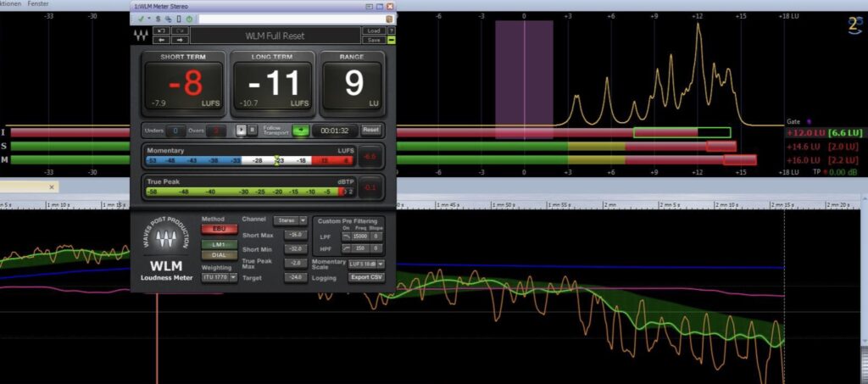The height and width of the screenshot is (384, 868).
Task: Collapse the plugin with green minus button
Action: click(x=392, y=40)
